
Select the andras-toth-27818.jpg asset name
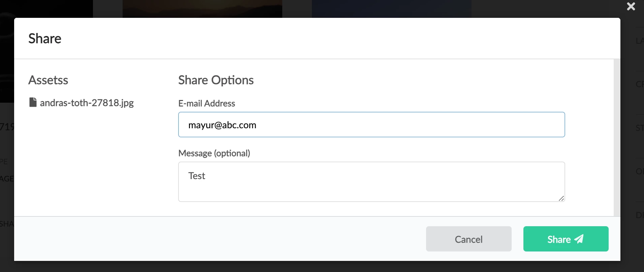point(87,103)
